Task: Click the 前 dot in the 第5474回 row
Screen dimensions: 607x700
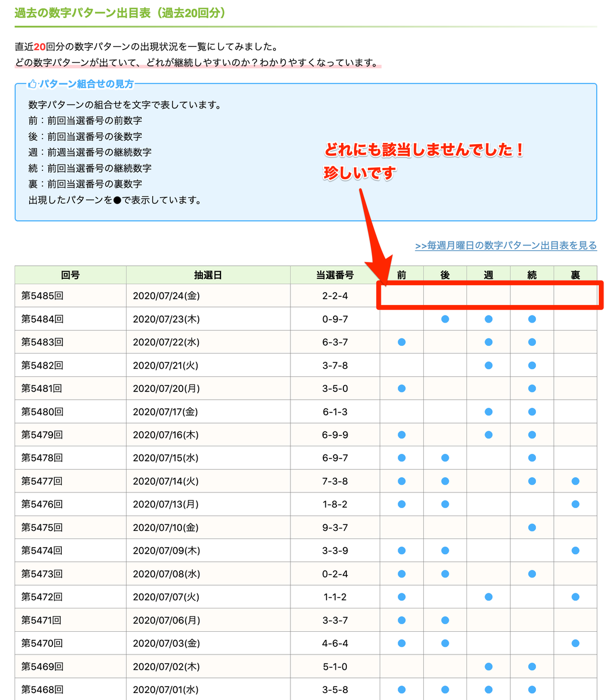Action: 402,551
